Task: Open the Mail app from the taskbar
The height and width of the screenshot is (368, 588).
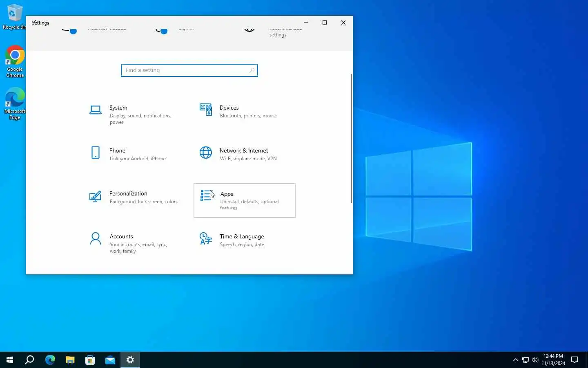Action: (x=110, y=360)
